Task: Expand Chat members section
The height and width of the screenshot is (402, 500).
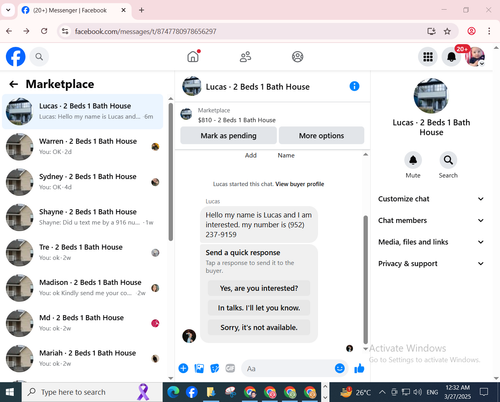Action: (x=431, y=220)
